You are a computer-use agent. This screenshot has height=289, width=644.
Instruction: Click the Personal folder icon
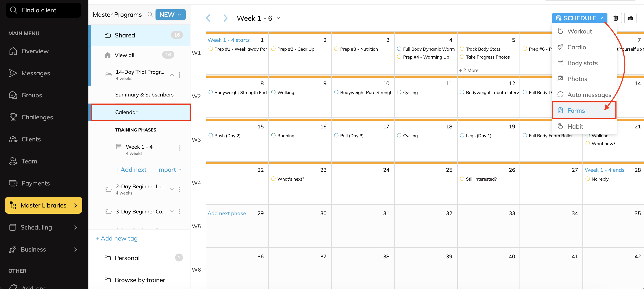108,258
